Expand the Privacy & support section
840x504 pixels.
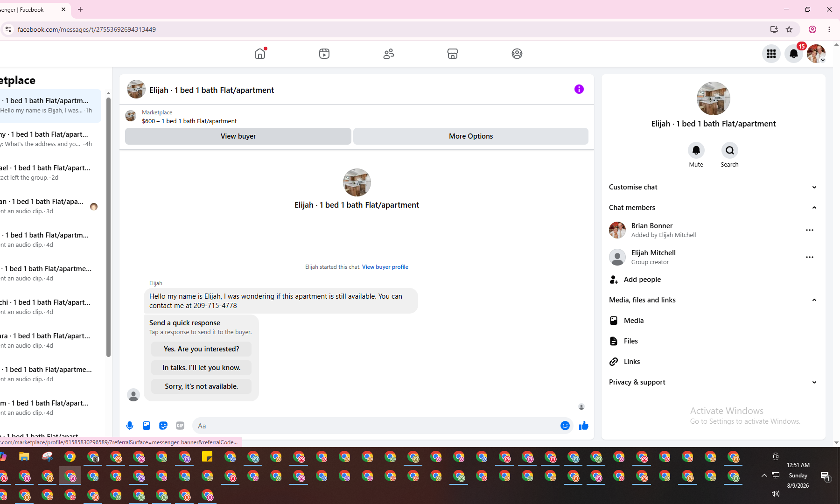713,382
